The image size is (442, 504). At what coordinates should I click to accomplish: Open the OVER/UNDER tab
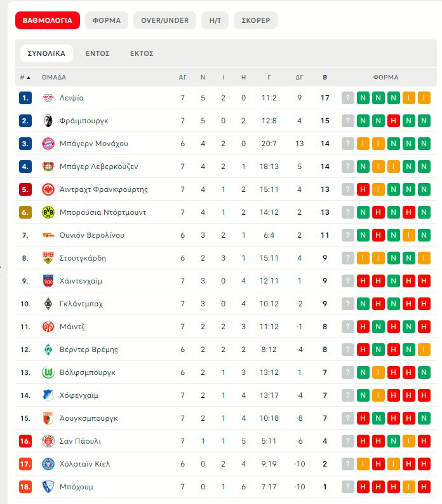(x=165, y=20)
